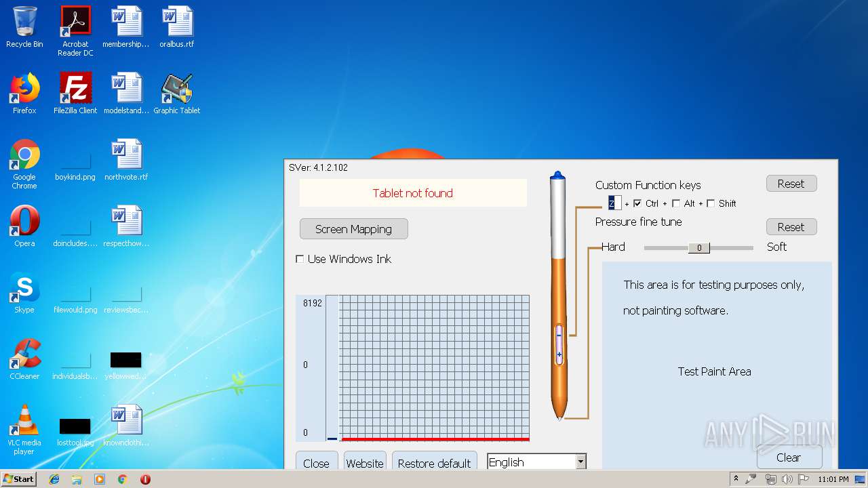Viewport: 868px width, 488px height.
Task: Check the Alt modifier checkbox
Action: [x=676, y=203]
